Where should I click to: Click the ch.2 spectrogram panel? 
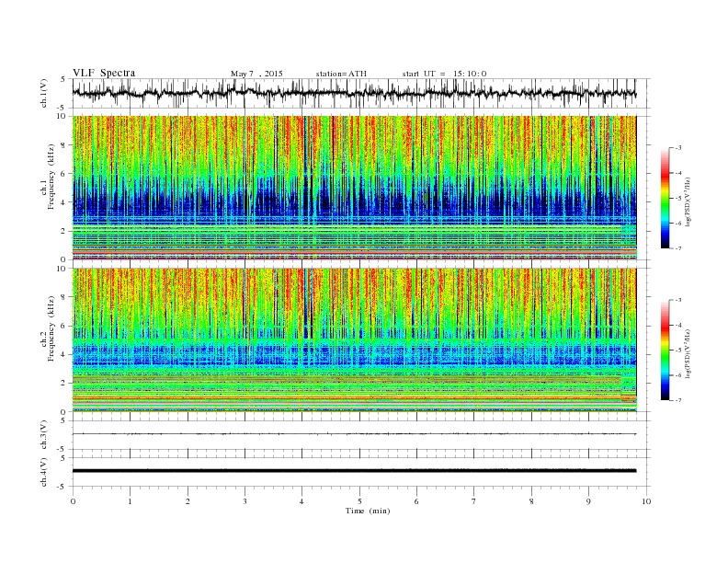(354, 340)
